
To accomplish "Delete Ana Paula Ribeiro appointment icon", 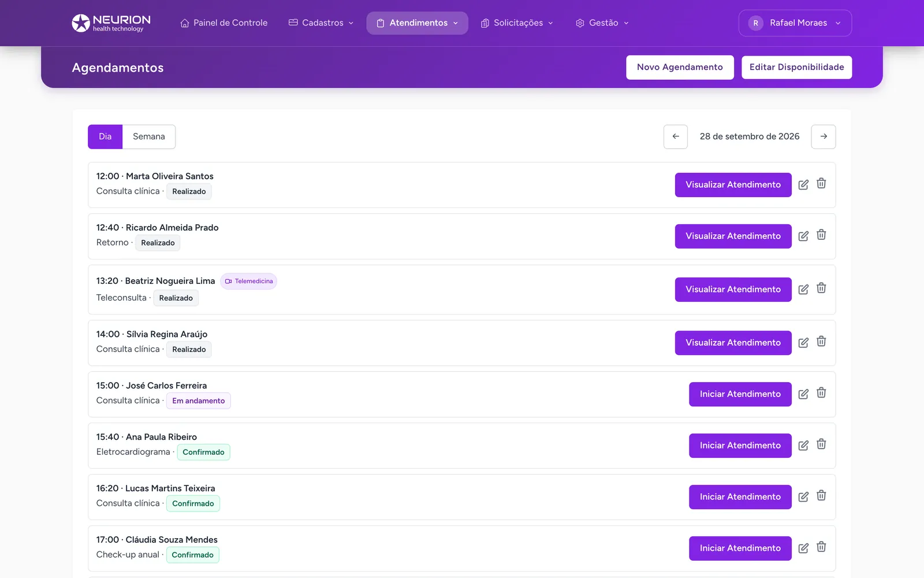I will coord(821,444).
